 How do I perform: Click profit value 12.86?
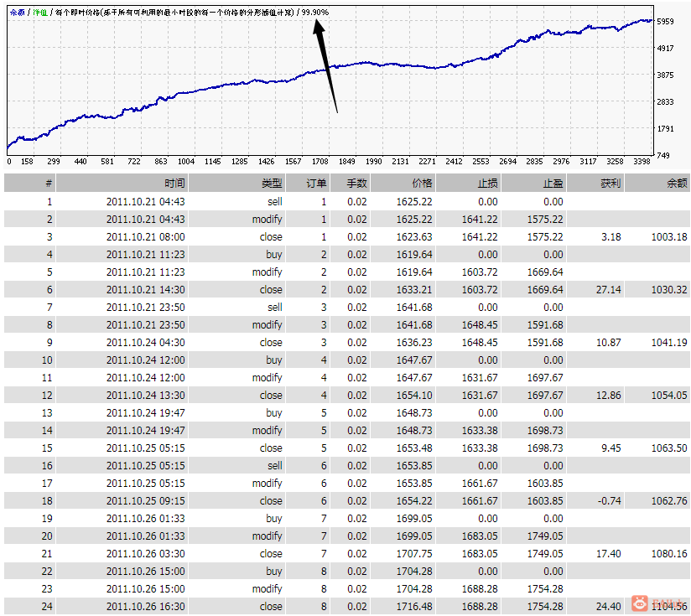point(608,396)
